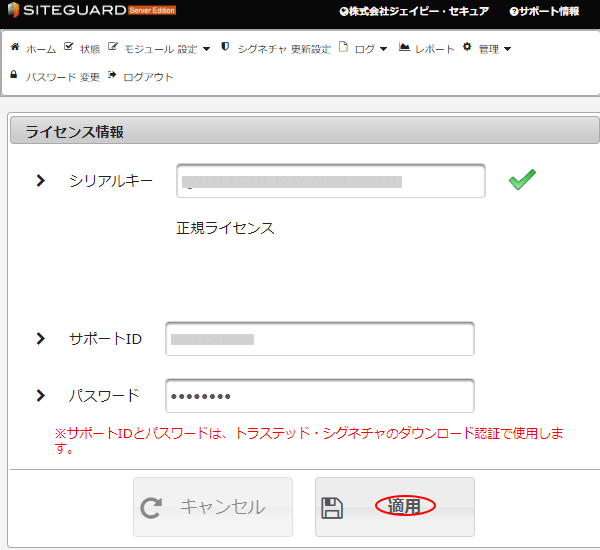
Task: Click the floppy disk save icon
Action: tap(332, 508)
